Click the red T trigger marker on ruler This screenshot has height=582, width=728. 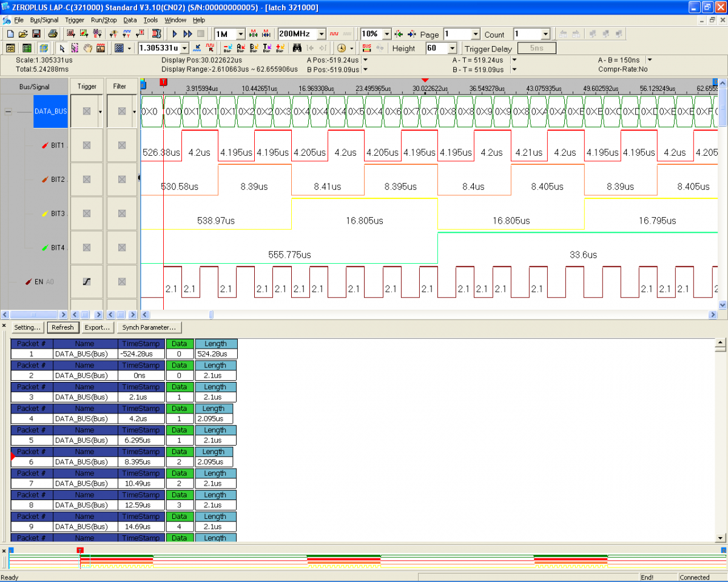tap(163, 82)
